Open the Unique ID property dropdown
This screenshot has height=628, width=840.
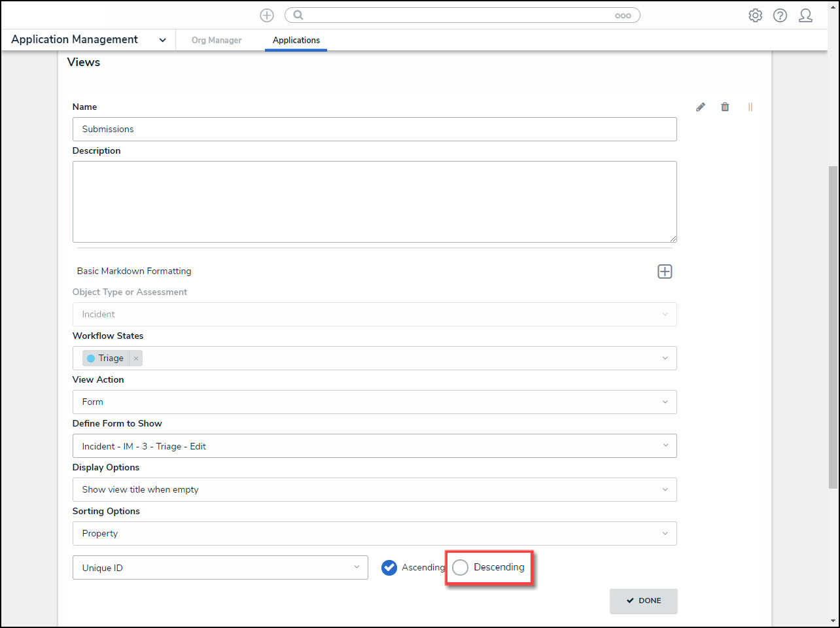[x=220, y=568]
